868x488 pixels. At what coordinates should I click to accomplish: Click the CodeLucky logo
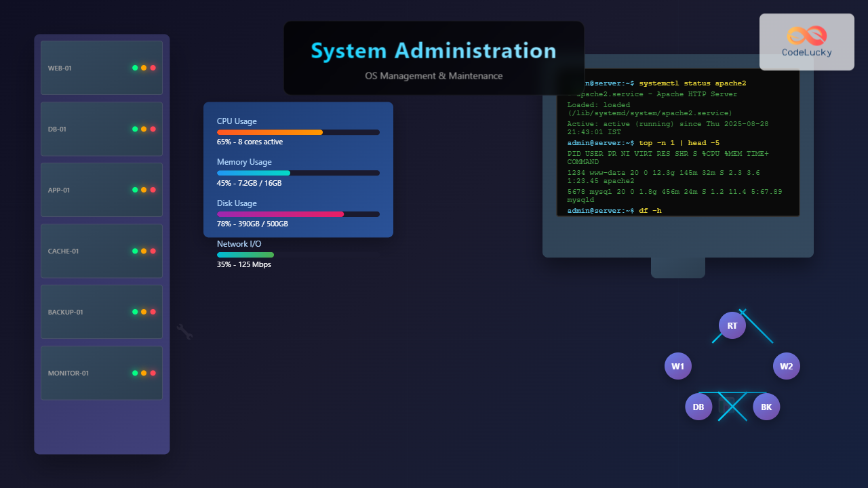(x=806, y=42)
